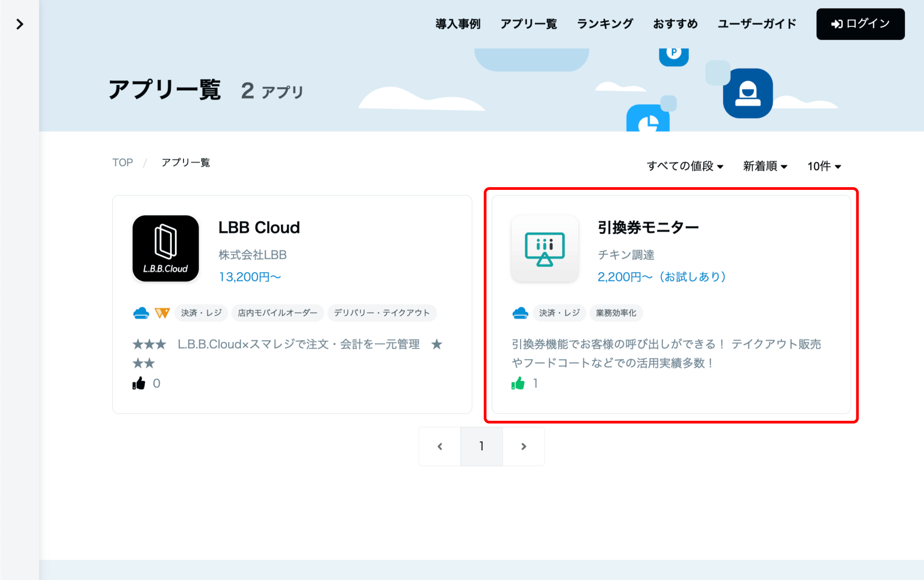Viewport: 924px width, 580px height.
Task: Select the デリバリー・テイクアウト tag
Action: point(382,313)
